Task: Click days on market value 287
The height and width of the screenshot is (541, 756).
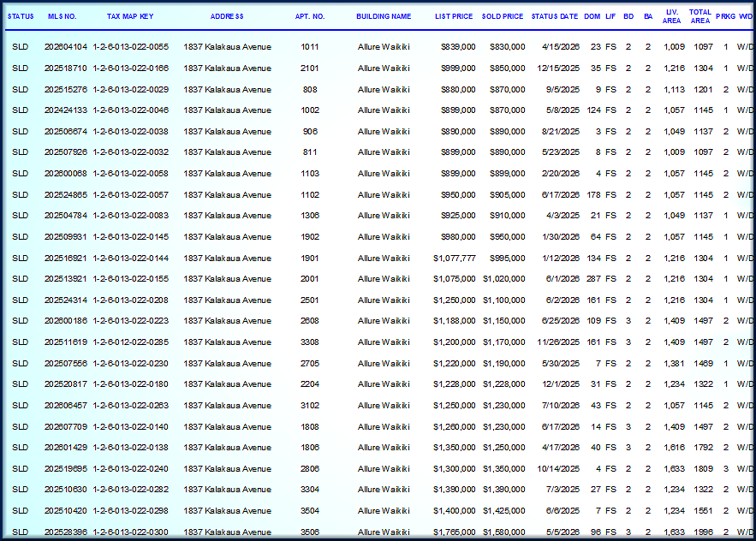Action: click(x=593, y=279)
